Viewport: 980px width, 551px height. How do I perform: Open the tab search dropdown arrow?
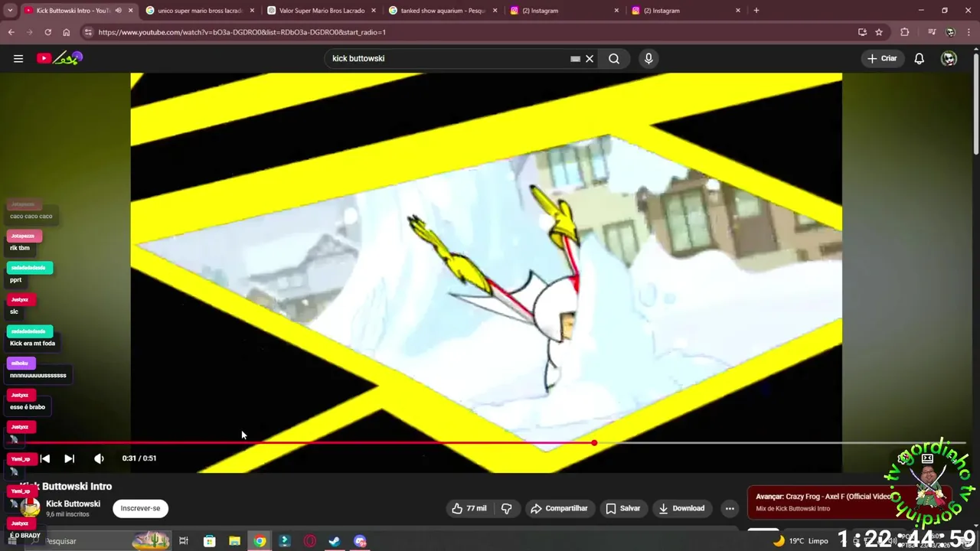(10, 11)
